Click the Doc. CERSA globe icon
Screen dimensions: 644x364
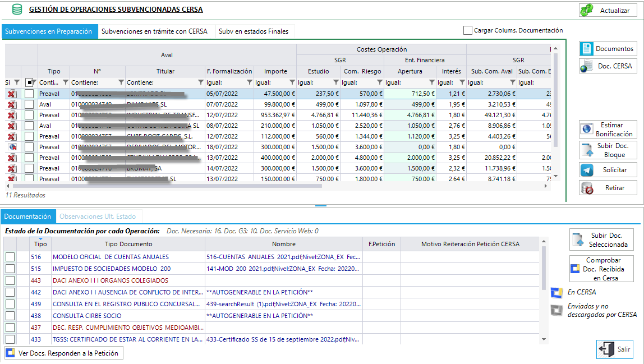(587, 66)
